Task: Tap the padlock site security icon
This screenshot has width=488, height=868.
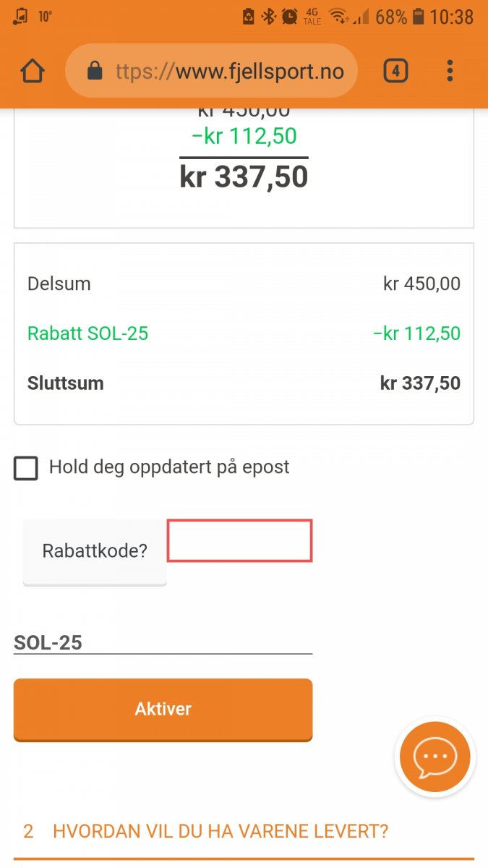Action: 94,71
